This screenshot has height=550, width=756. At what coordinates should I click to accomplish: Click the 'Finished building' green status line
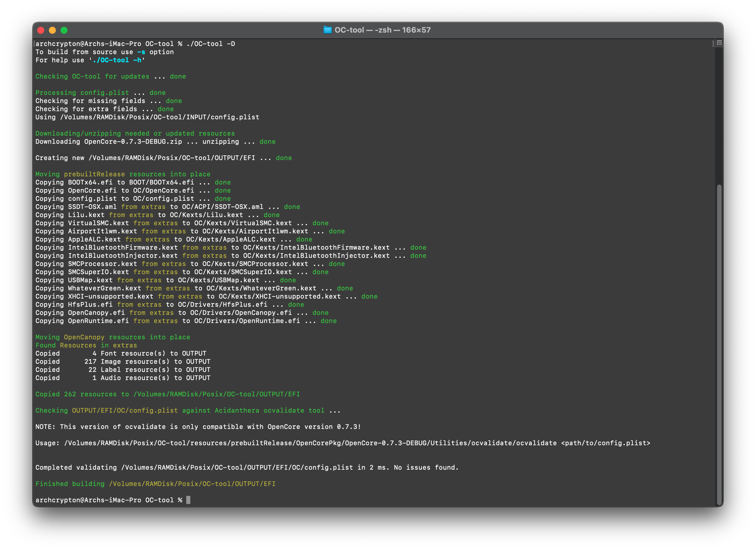click(70, 484)
